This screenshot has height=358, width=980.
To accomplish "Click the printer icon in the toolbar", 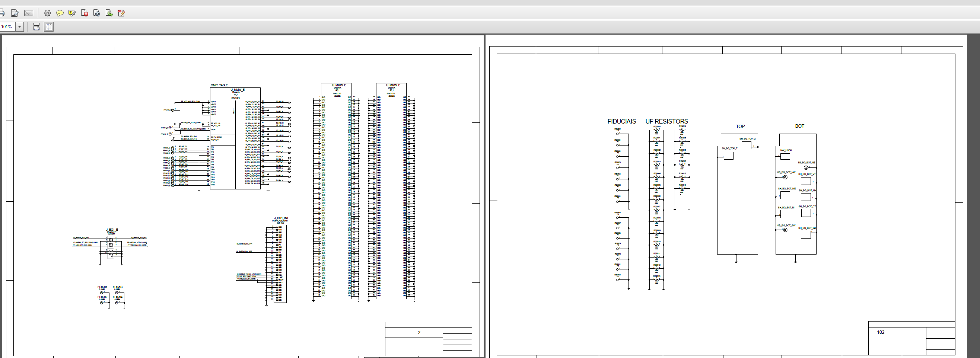I will (x=2, y=13).
